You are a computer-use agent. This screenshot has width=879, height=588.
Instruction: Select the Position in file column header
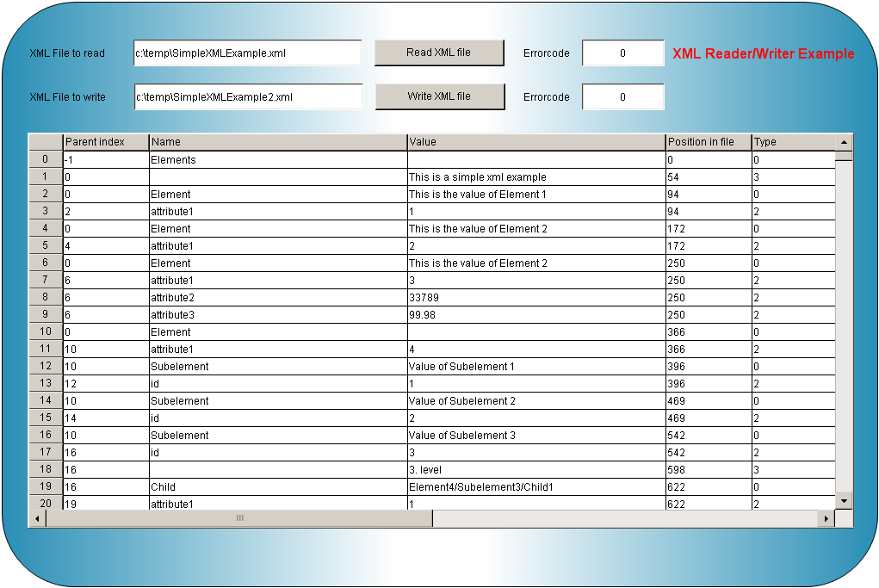708,142
